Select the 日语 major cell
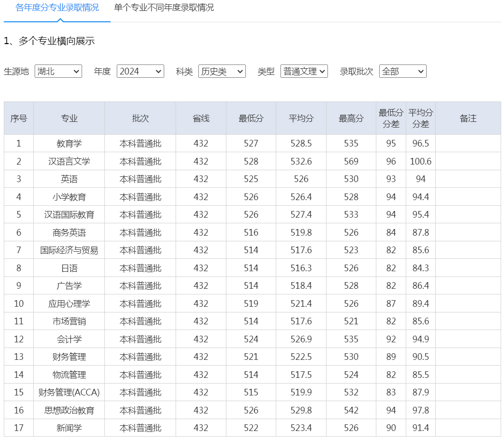This screenshot has height=440, width=504. [x=69, y=268]
